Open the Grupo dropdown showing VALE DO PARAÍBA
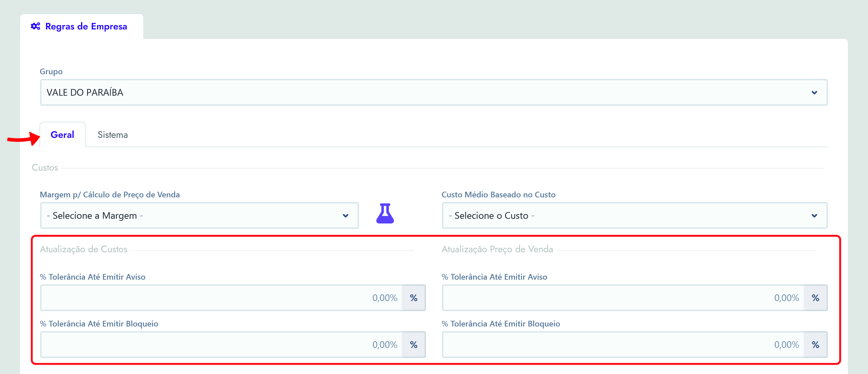The height and width of the screenshot is (374, 868). pos(433,92)
